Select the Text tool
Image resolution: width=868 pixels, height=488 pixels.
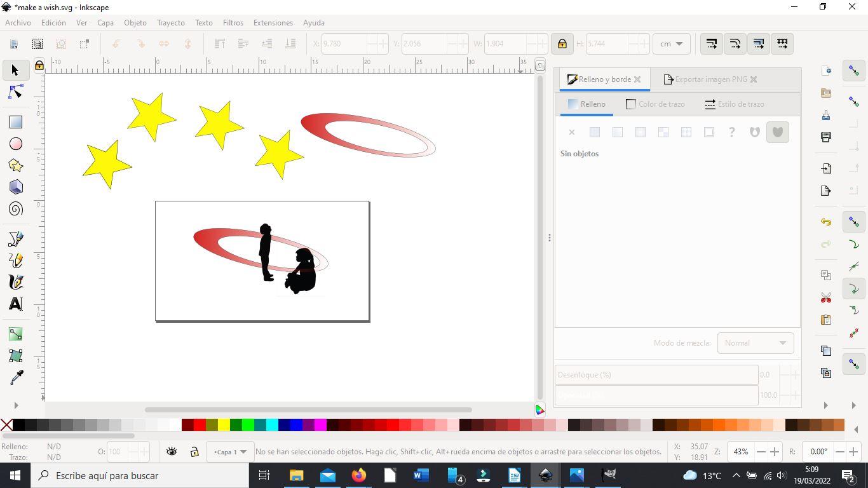pyautogui.click(x=15, y=304)
